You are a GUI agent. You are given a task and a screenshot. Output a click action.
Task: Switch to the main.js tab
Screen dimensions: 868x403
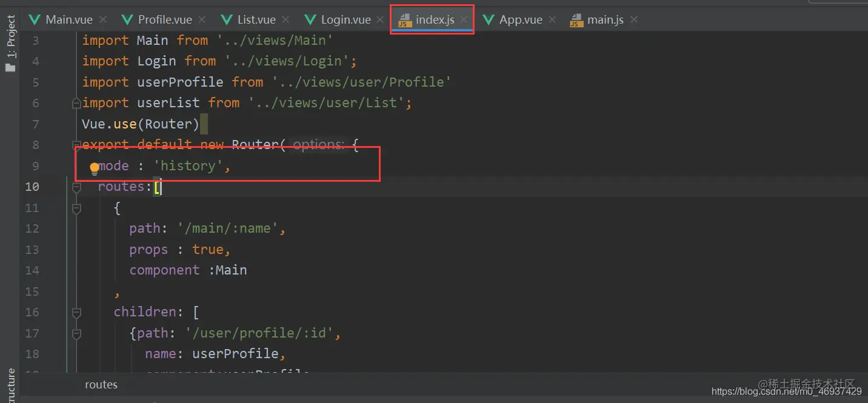coord(605,19)
